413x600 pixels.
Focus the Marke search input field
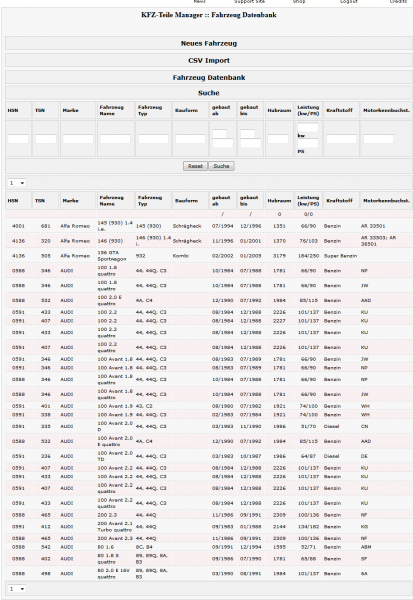tap(78, 139)
